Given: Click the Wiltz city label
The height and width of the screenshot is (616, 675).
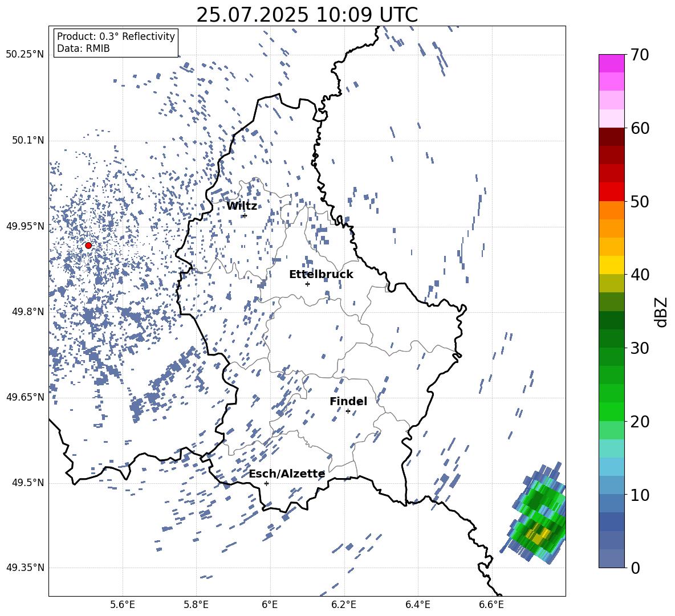Looking at the screenshot, I should click(x=242, y=206).
